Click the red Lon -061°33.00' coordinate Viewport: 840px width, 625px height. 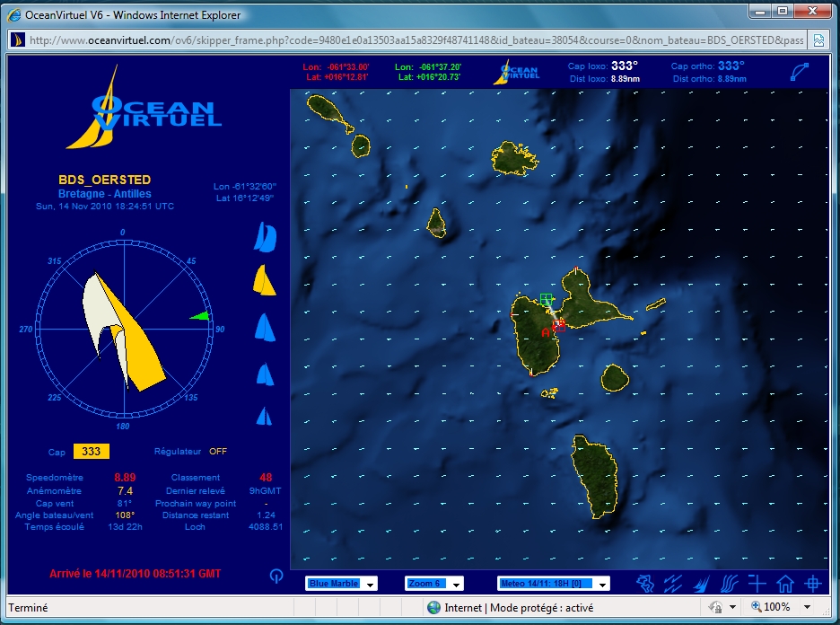[x=336, y=67]
